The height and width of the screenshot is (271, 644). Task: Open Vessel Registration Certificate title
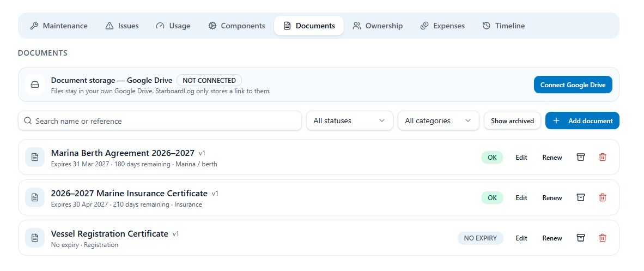pyautogui.click(x=110, y=233)
